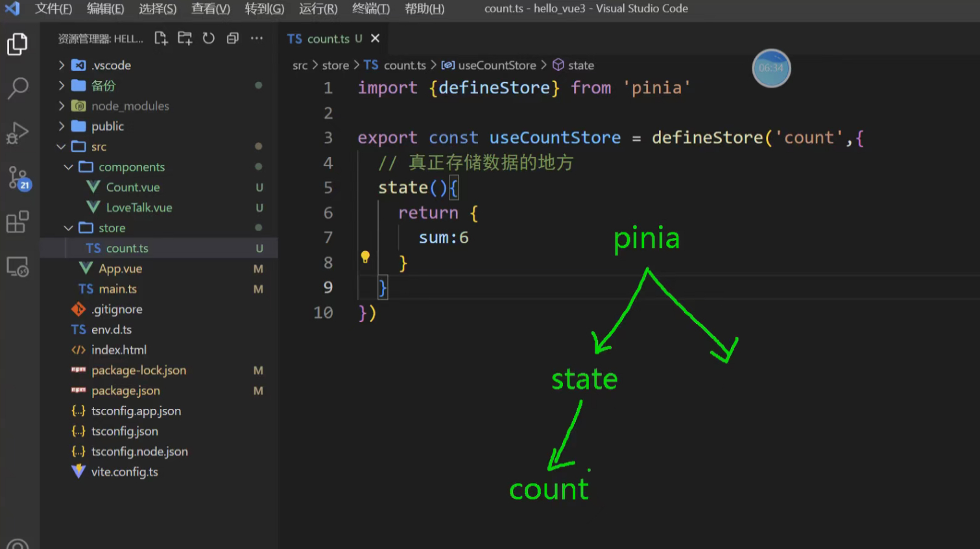The width and height of the screenshot is (980, 549).
Task: Click 'defineStore' in the import on line 1
Action: pyautogui.click(x=494, y=88)
